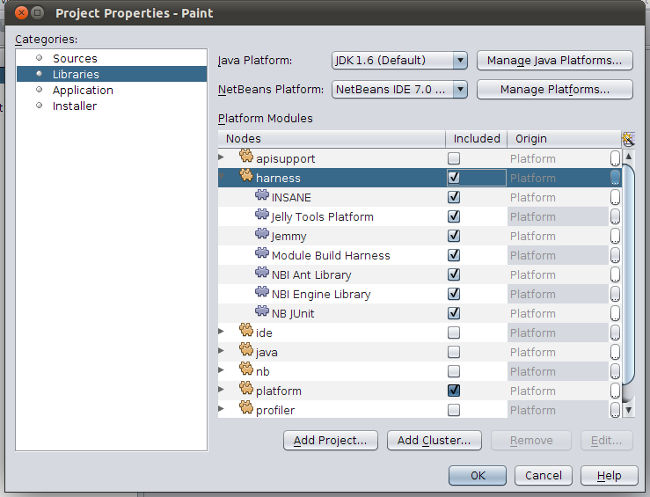
Task: Select the Sources category
Action: pos(74,59)
